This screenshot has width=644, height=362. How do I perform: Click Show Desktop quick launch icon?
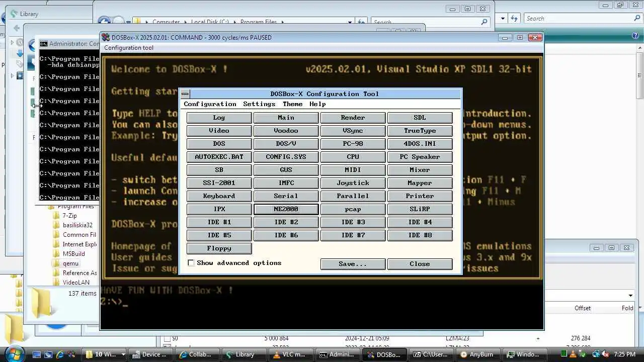pyautogui.click(x=36, y=354)
